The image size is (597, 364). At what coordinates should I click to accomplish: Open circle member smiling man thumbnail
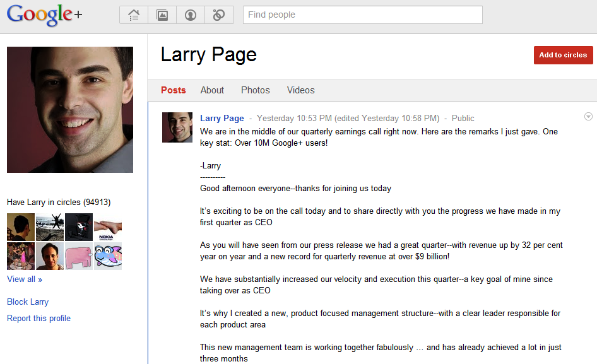[50, 256]
